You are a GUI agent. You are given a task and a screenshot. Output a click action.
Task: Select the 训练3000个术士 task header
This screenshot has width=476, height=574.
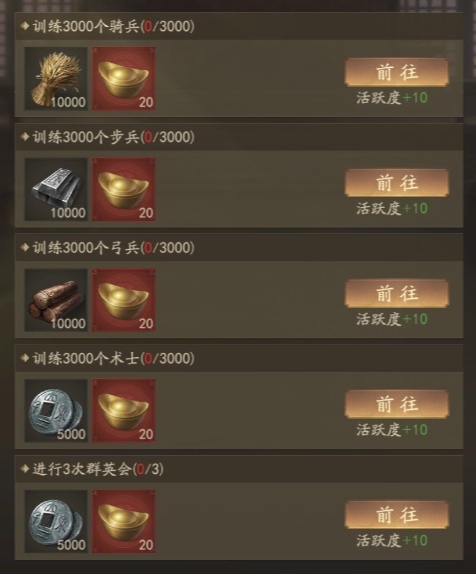[x=239, y=359]
